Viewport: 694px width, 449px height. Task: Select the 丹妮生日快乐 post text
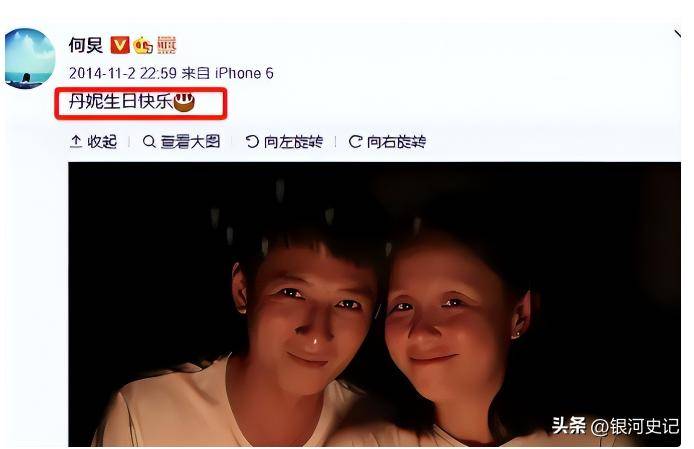tap(120, 102)
